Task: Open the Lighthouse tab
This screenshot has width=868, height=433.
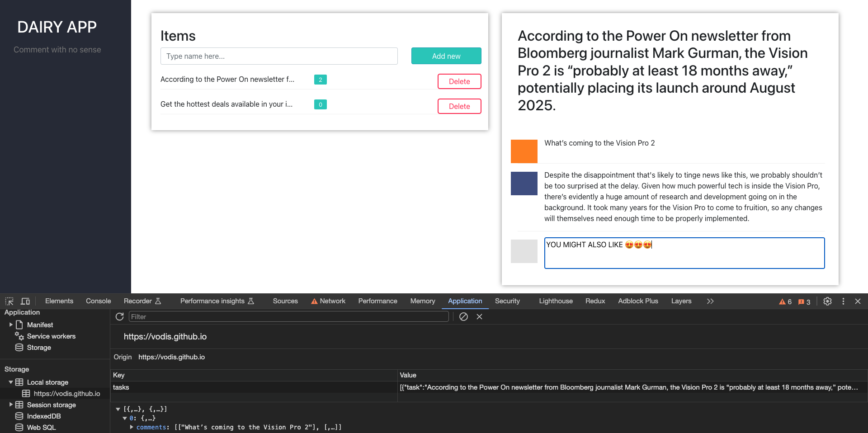Action: click(x=556, y=301)
